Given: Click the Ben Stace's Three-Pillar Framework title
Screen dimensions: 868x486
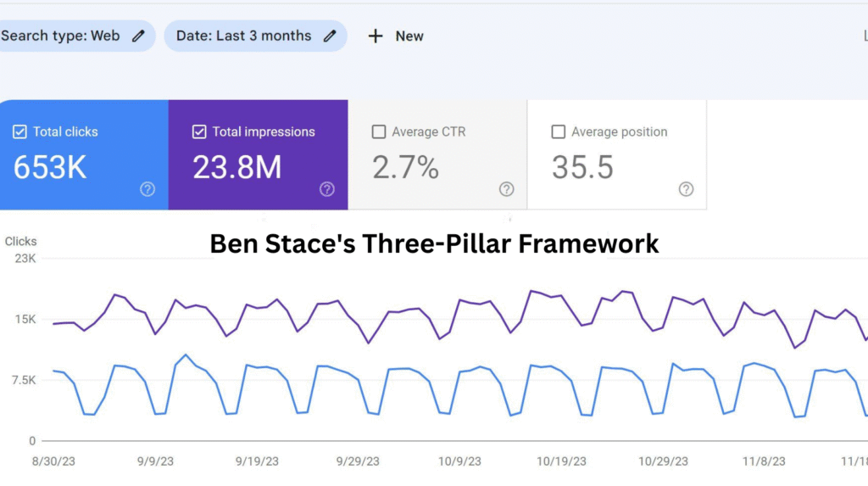Looking at the screenshot, I should (434, 243).
